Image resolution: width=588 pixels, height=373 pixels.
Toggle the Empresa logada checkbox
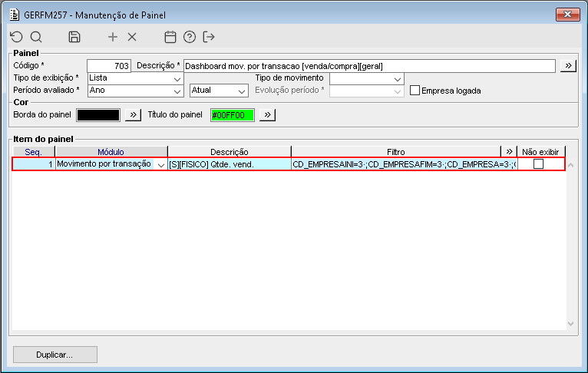click(x=415, y=91)
